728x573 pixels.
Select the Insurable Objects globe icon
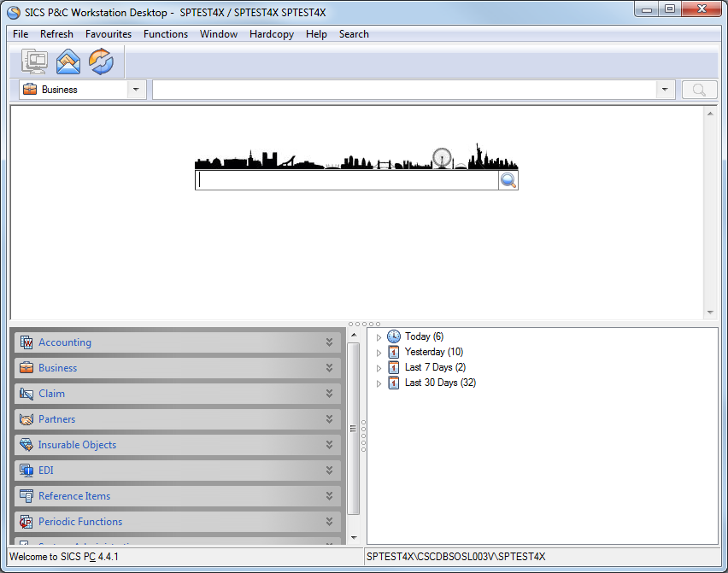coord(26,444)
